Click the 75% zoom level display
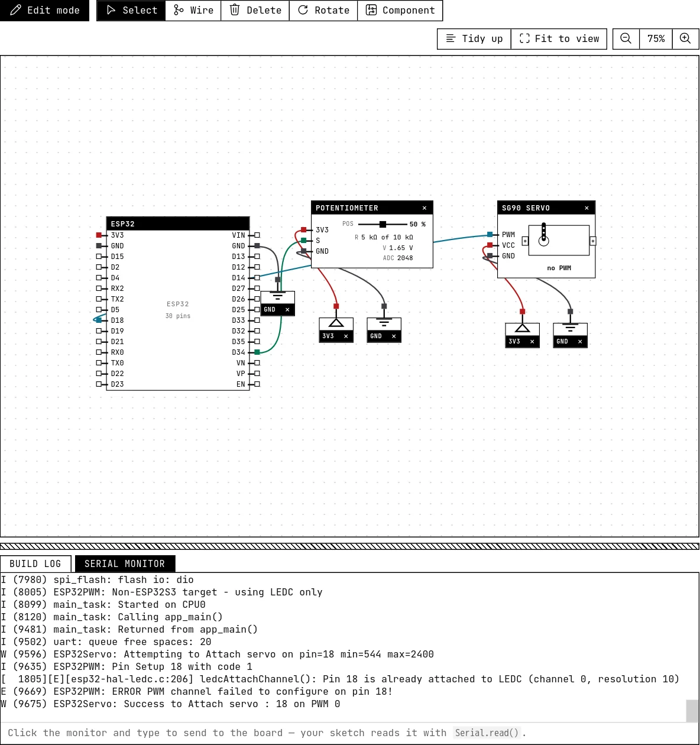This screenshot has width=700, height=745. (656, 38)
